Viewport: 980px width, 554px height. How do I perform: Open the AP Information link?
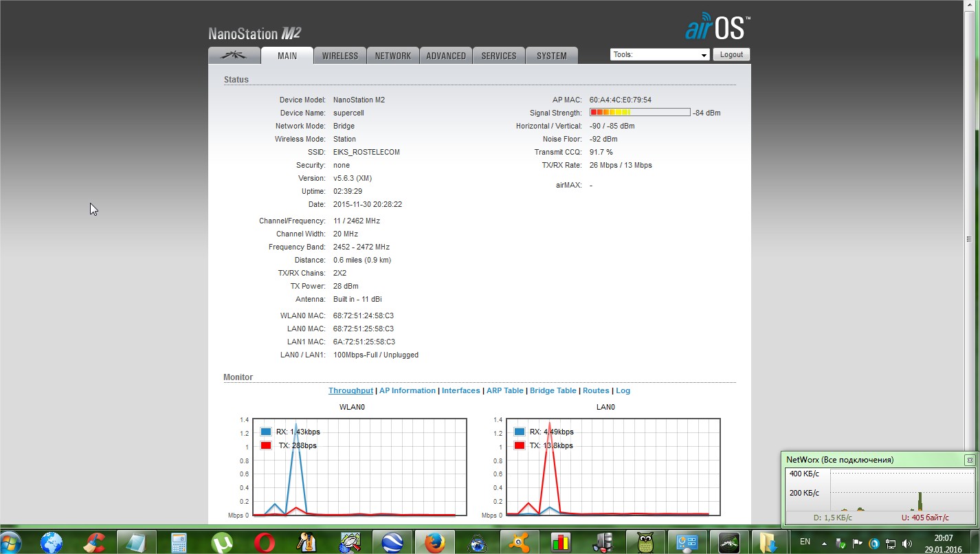click(x=408, y=390)
